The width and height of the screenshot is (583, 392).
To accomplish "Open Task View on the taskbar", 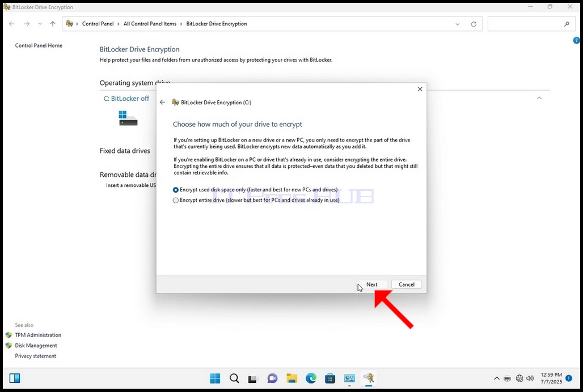I will point(253,378).
